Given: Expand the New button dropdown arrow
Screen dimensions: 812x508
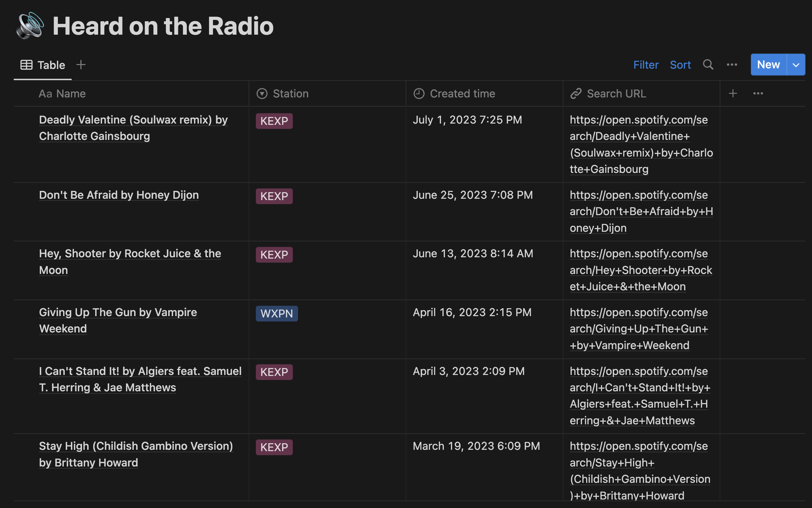Looking at the screenshot, I should (796, 64).
